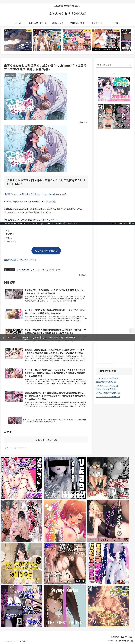Click the site title えちえちなおすすめ同人誌 in the header

point(67,13)
